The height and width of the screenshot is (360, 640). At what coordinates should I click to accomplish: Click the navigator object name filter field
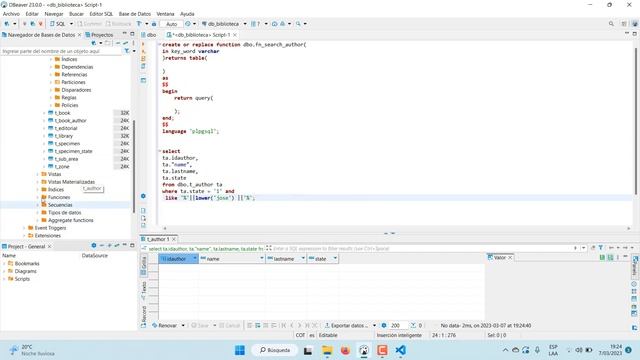[x=61, y=51]
